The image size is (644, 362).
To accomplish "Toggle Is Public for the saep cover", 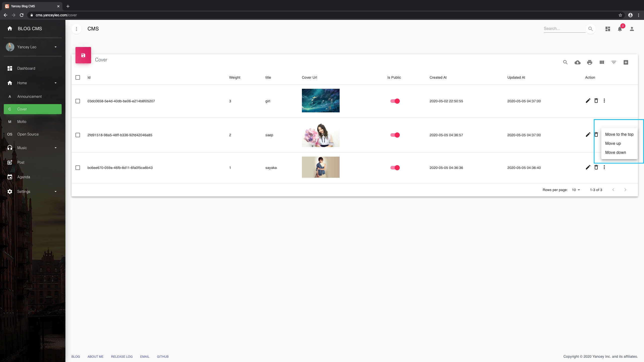I will (x=395, y=135).
